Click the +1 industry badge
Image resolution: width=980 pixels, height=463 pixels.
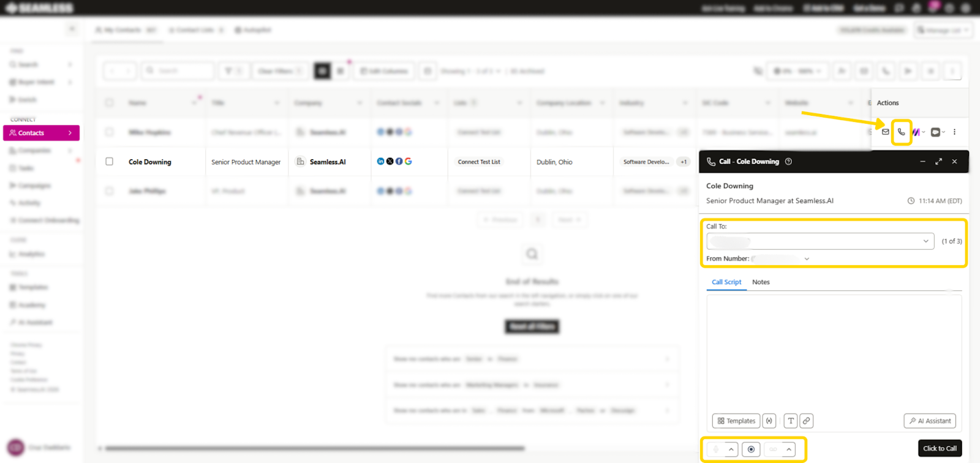pos(684,162)
